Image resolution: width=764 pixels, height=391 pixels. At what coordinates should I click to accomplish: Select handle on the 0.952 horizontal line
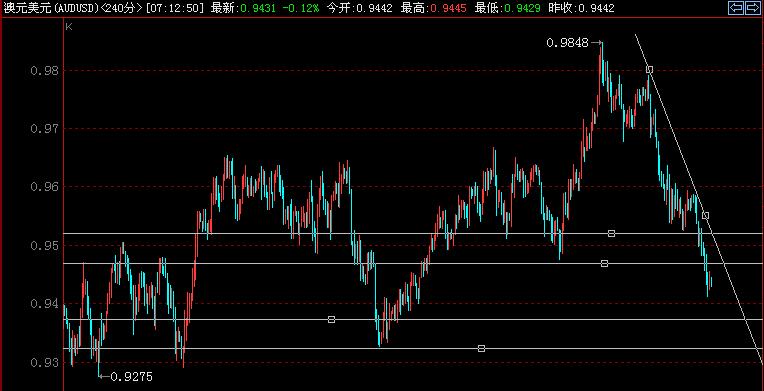point(611,234)
